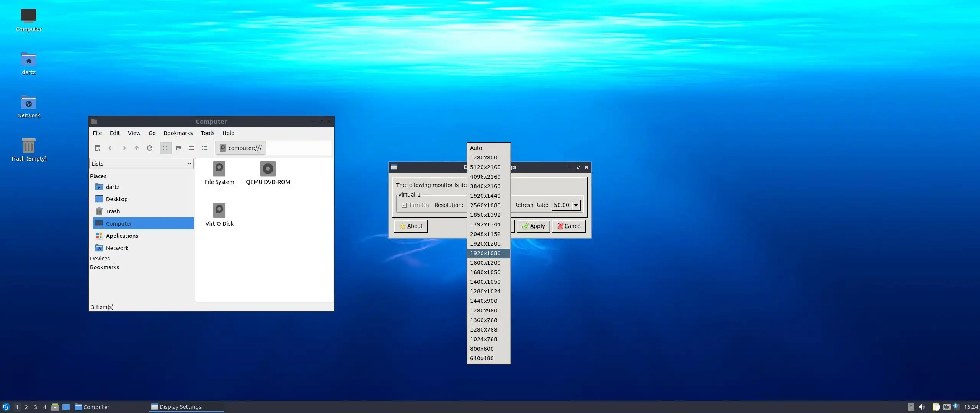Switch to workspace 3 in pager

tap(35, 407)
